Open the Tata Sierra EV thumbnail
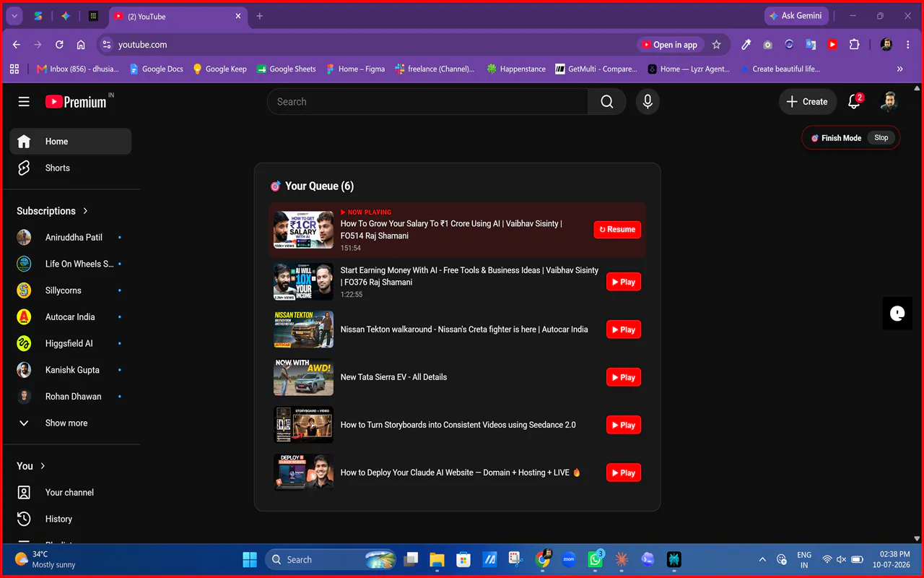 303,377
